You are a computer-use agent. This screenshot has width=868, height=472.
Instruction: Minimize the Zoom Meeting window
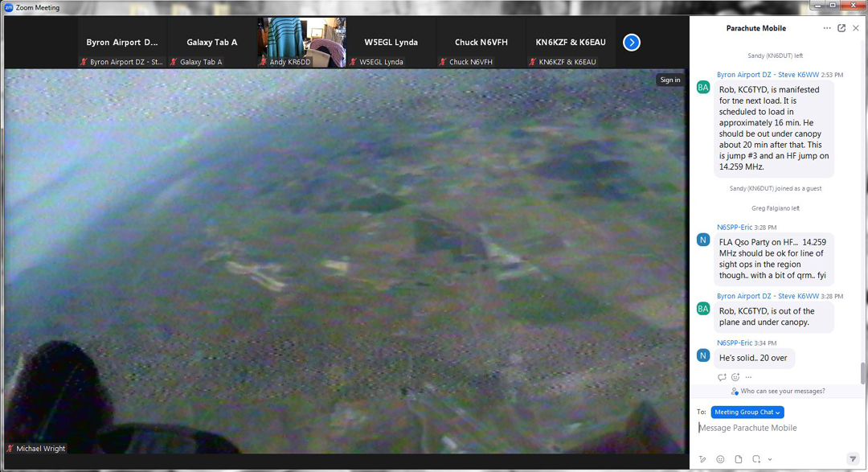819,5
